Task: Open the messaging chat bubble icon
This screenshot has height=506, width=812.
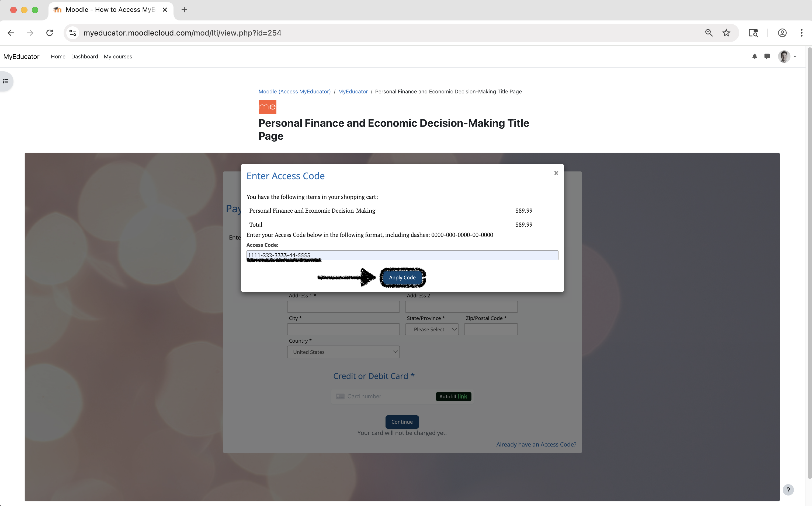Action: pos(767,56)
